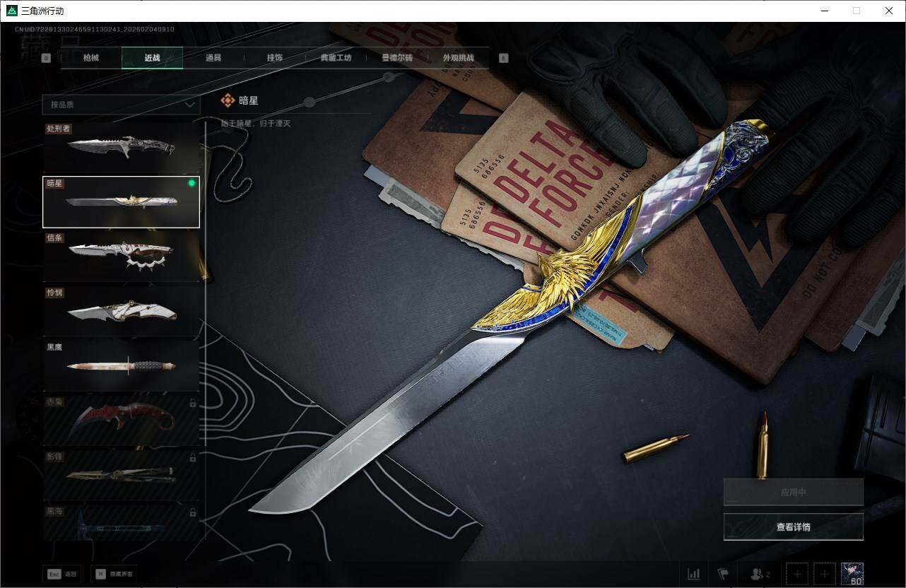Switch to the 枪械 tab
The height and width of the screenshot is (588, 906).
(90, 58)
